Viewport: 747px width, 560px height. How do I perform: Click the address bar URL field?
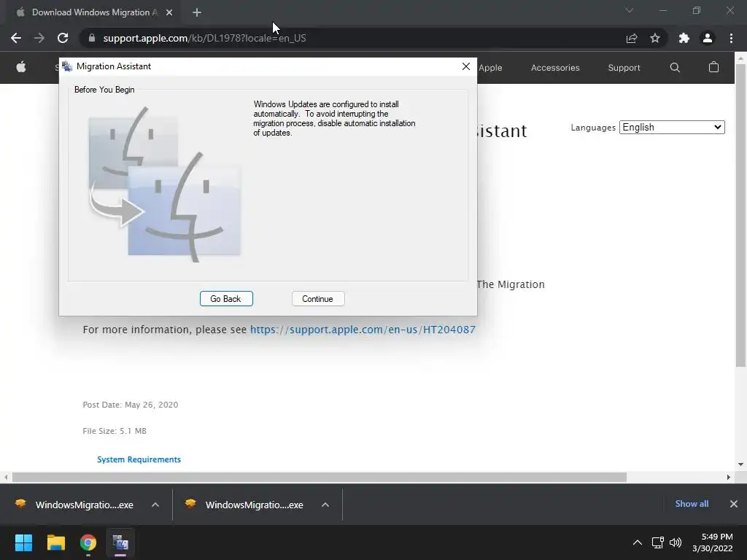coord(352,38)
